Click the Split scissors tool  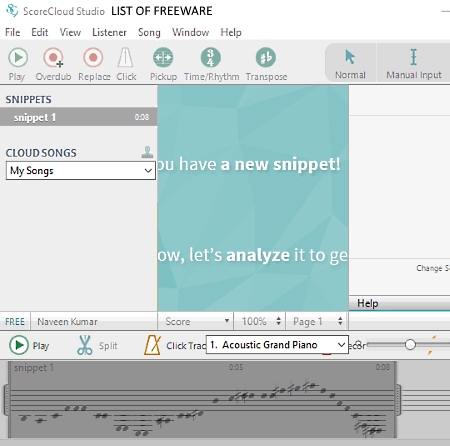click(x=85, y=345)
